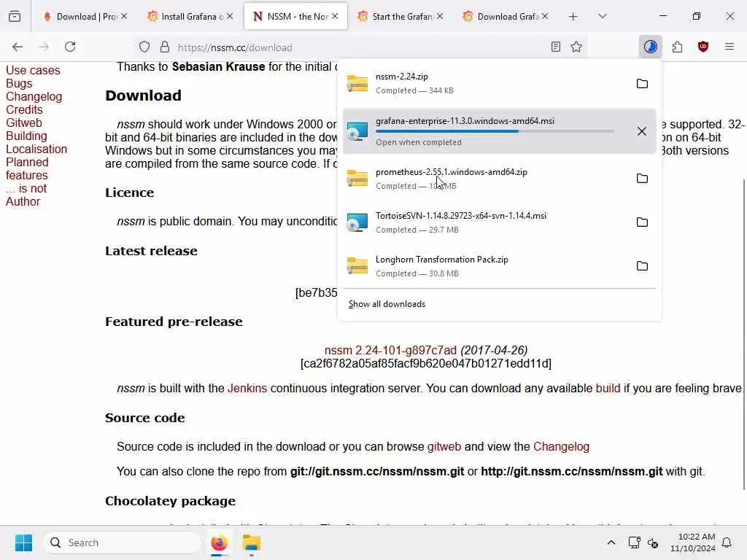Open the Changelog sidebar link
The height and width of the screenshot is (560, 747).
pos(34,97)
